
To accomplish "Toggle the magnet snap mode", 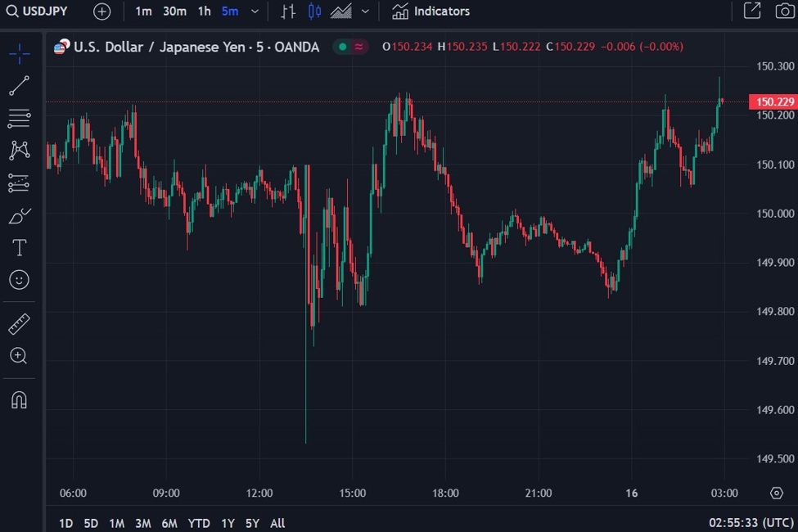I will coord(20,400).
